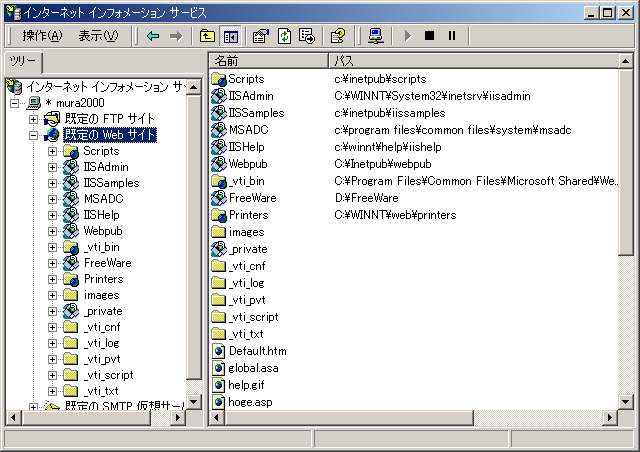Select IISSamples in the tree
The image size is (640, 452).
click(111, 183)
